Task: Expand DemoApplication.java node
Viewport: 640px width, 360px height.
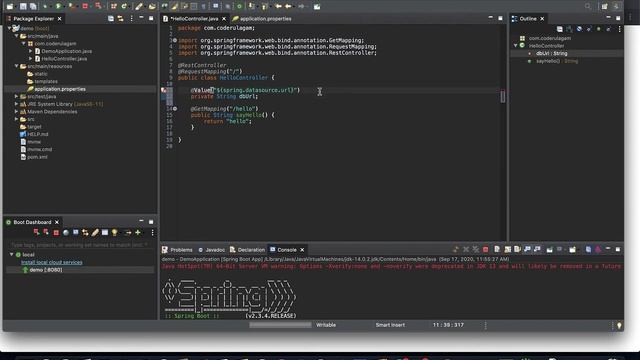Action: coord(31,51)
